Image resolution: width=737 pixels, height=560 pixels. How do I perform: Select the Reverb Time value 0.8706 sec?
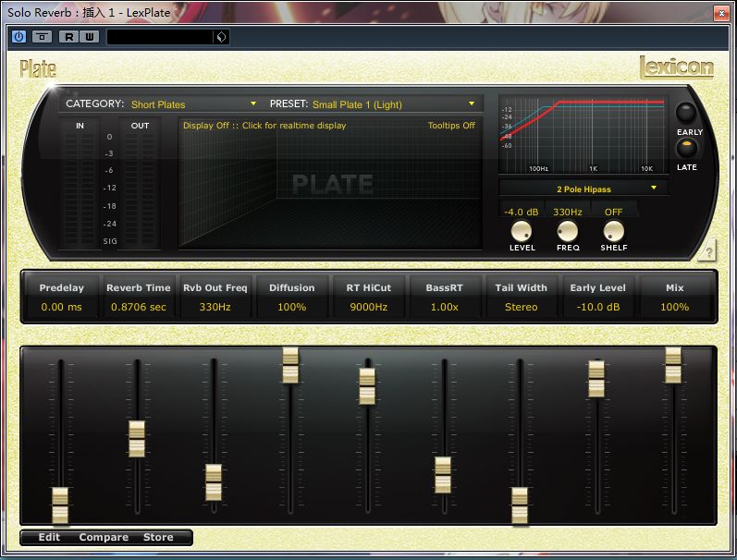(x=138, y=307)
